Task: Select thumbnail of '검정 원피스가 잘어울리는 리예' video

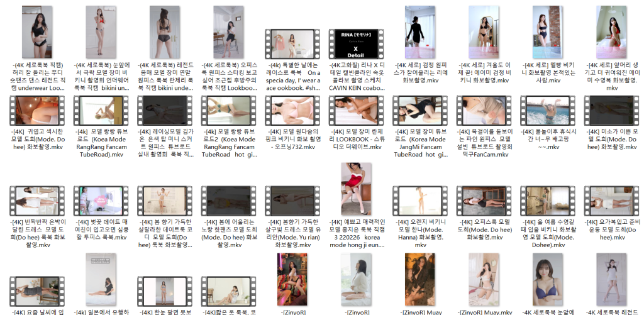Action: coord(419,31)
